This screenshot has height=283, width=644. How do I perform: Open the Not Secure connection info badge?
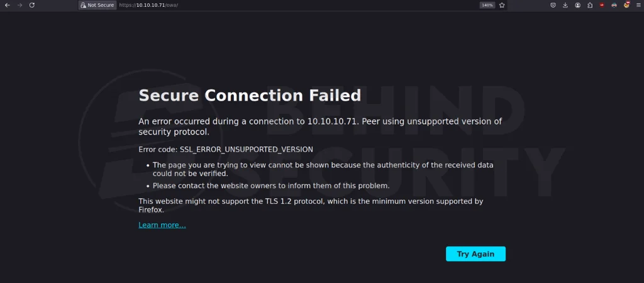click(97, 5)
